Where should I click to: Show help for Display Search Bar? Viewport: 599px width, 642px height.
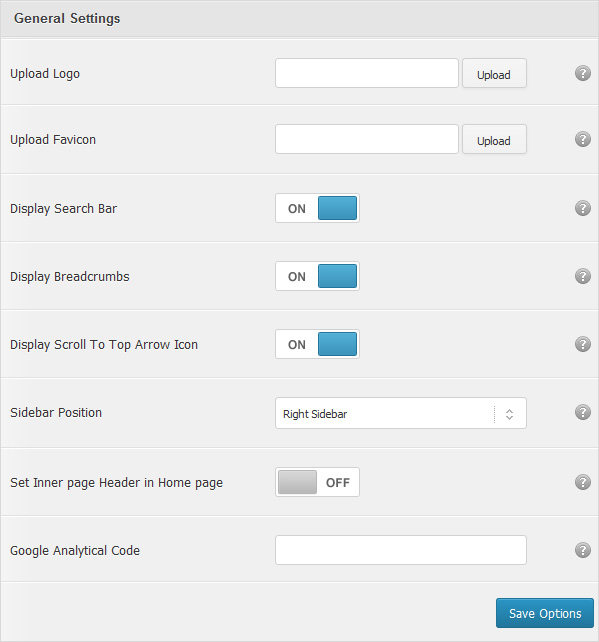tap(583, 208)
